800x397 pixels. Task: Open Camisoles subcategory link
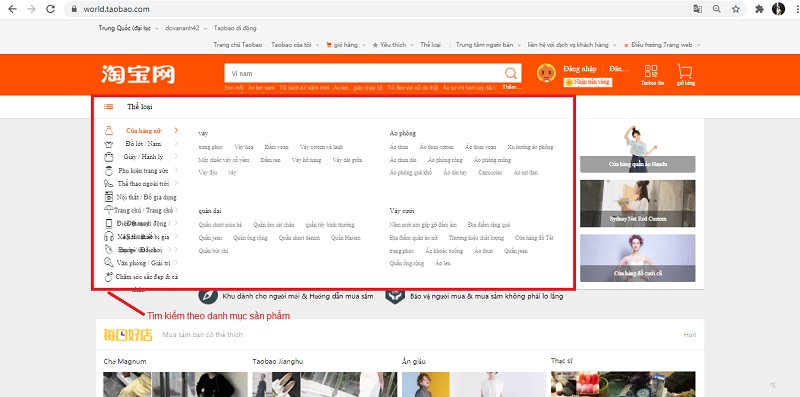point(490,172)
